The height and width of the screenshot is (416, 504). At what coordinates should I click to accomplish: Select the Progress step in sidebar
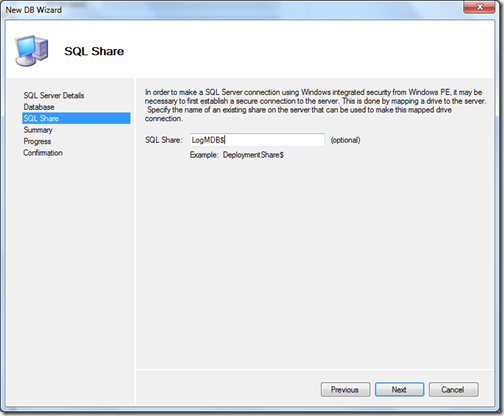(37, 141)
